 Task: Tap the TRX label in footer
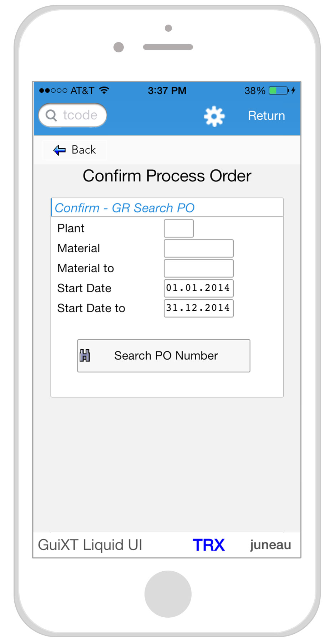209,545
